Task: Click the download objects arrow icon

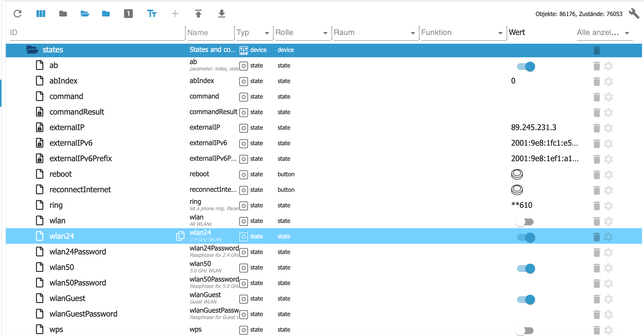Action: click(x=222, y=14)
